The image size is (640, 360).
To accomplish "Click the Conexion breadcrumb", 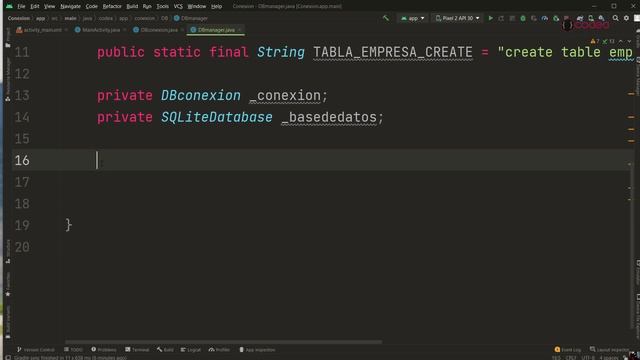I will click(x=19, y=18).
